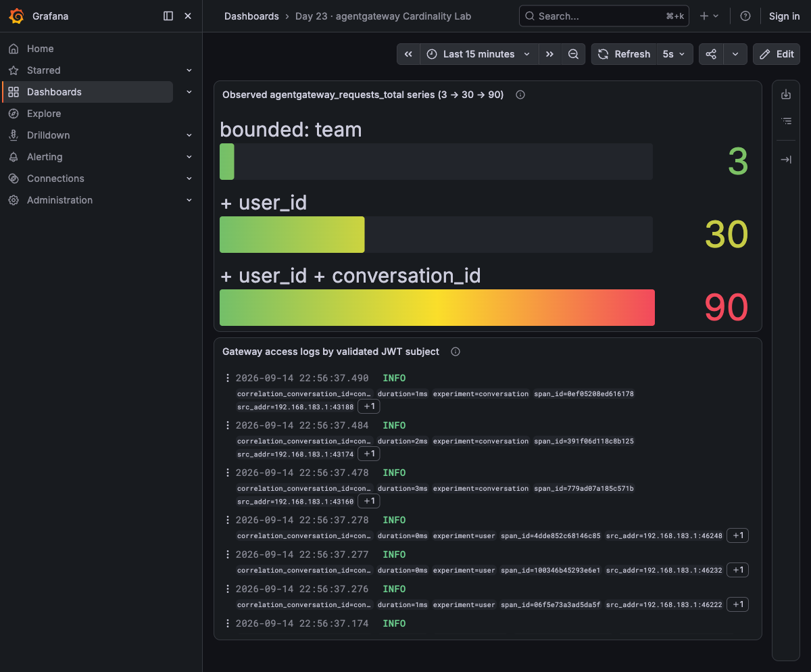Click the value 30 in the gauge panel
Image resolution: width=811 pixels, height=672 pixels.
click(727, 235)
